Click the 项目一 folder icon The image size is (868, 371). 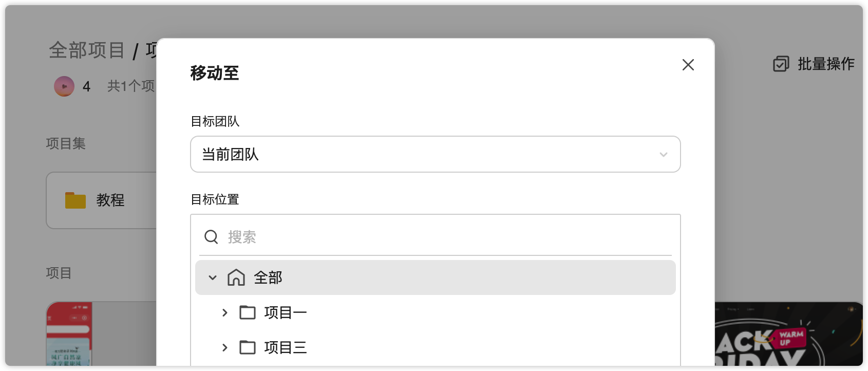[x=248, y=312]
